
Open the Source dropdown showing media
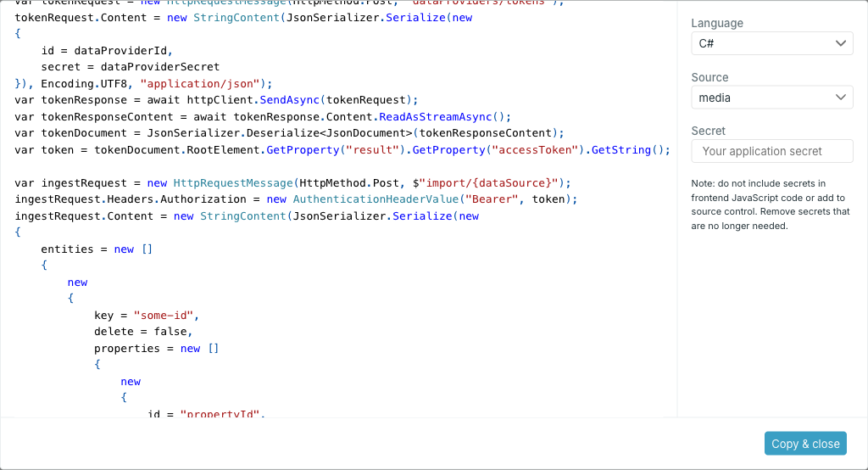[771, 98]
